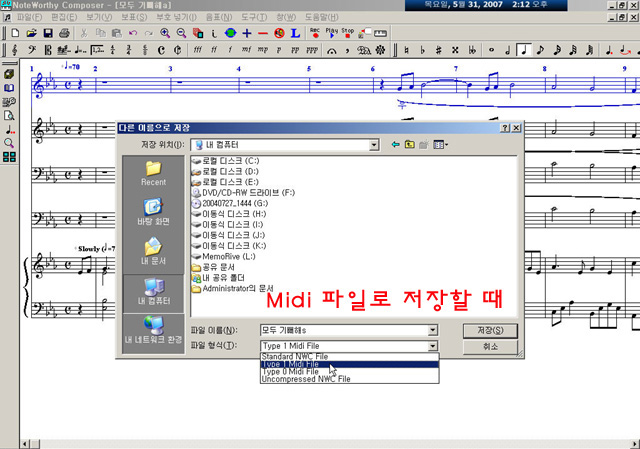Go to 내 문서 documents place
The image size is (640, 449).
pos(153,251)
